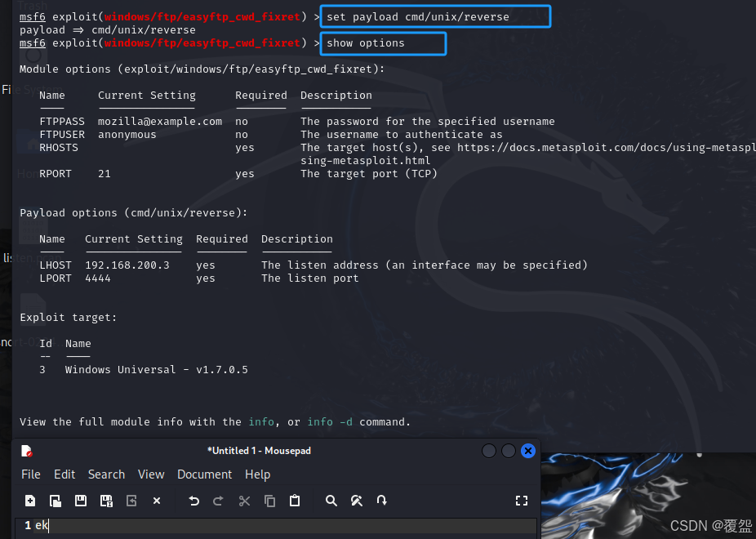This screenshot has width=756, height=539.
Task: Click the green 'info -d' command text
Action: (x=330, y=422)
